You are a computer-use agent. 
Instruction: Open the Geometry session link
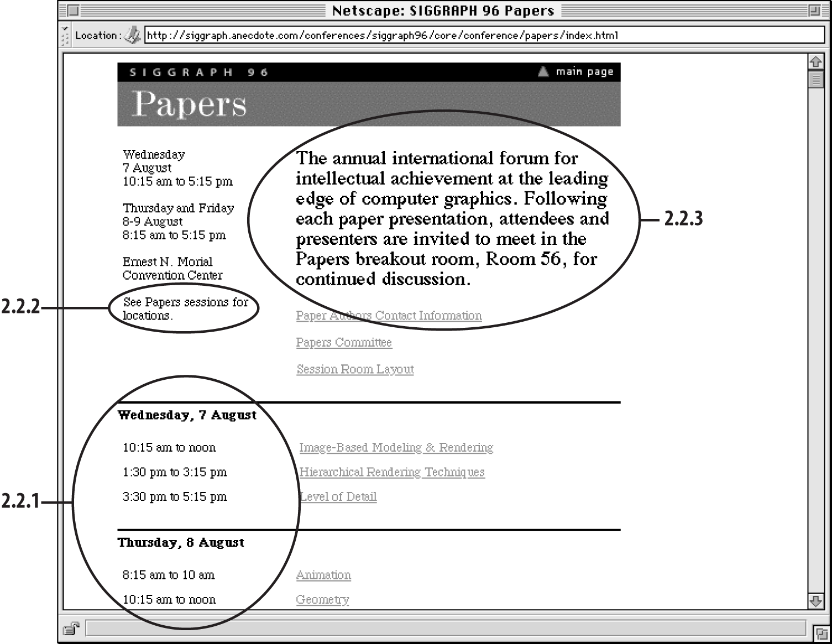pos(322,599)
